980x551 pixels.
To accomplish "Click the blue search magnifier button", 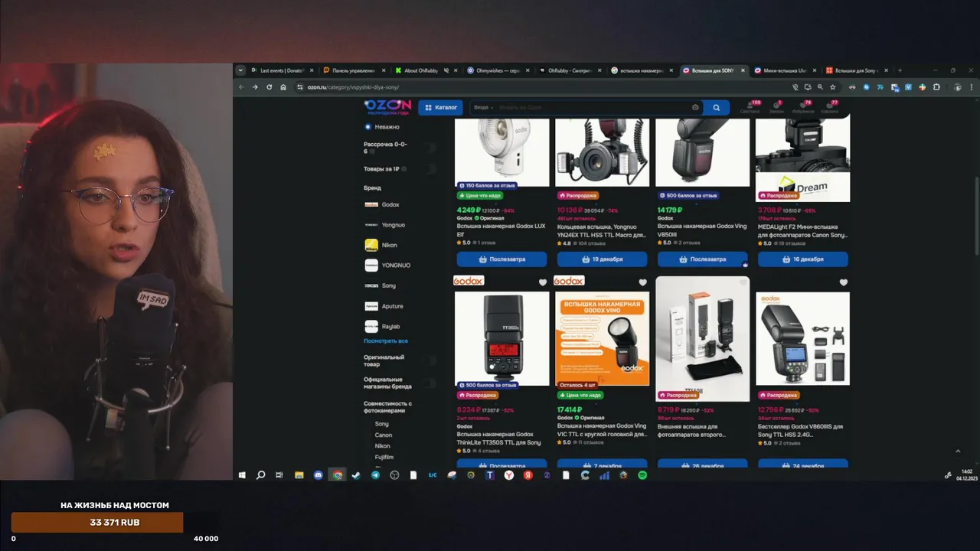I will pos(716,108).
